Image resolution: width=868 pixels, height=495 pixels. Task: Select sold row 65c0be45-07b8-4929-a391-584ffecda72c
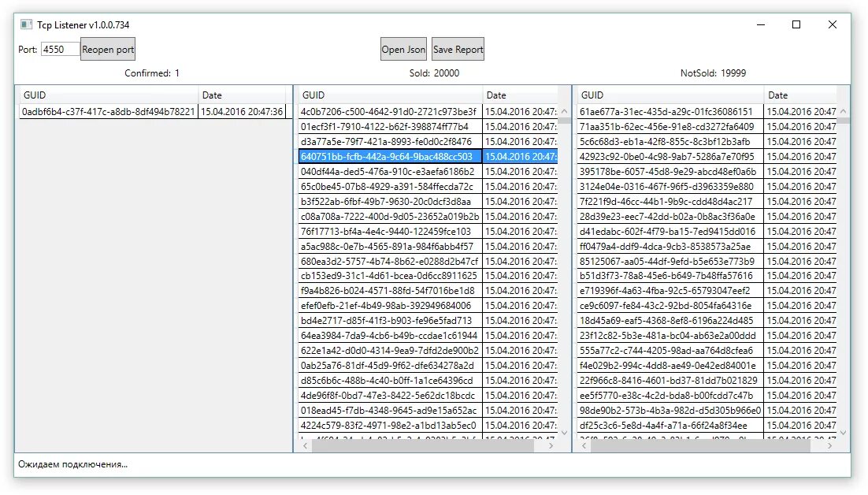pos(428,186)
